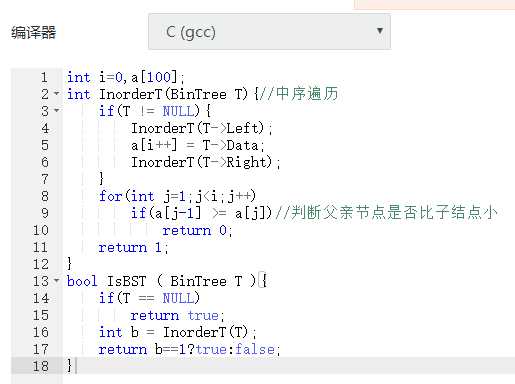Click the '//判断父亲节点是否比子结点小' comment
The height and width of the screenshot is (384, 515).
(387, 213)
